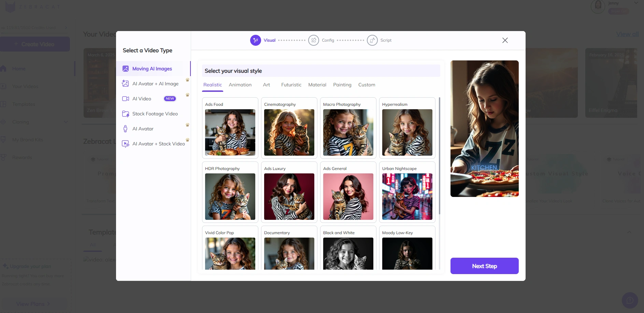The width and height of the screenshot is (644, 313).
Task: Expand the credits used arrow
Action: [x=66, y=28]
